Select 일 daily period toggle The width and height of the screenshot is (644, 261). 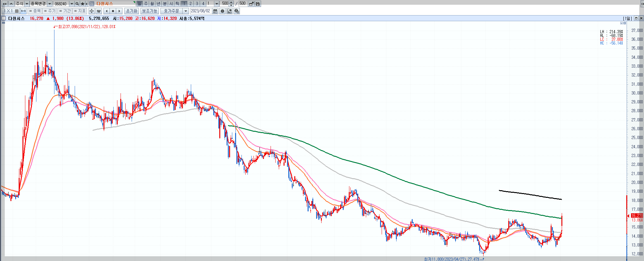pyautogui.click(x=139, y=3)
